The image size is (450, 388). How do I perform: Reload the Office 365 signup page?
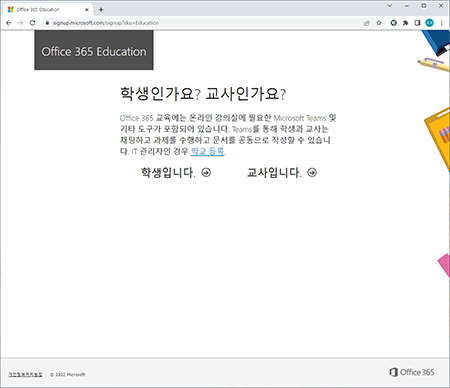pyautogui.click(x=32, y=23)
